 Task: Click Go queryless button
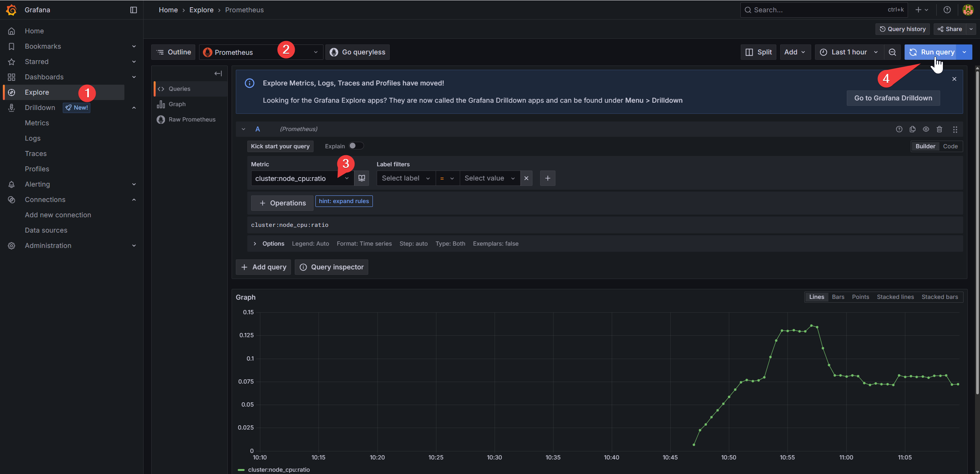coord(358,52)
